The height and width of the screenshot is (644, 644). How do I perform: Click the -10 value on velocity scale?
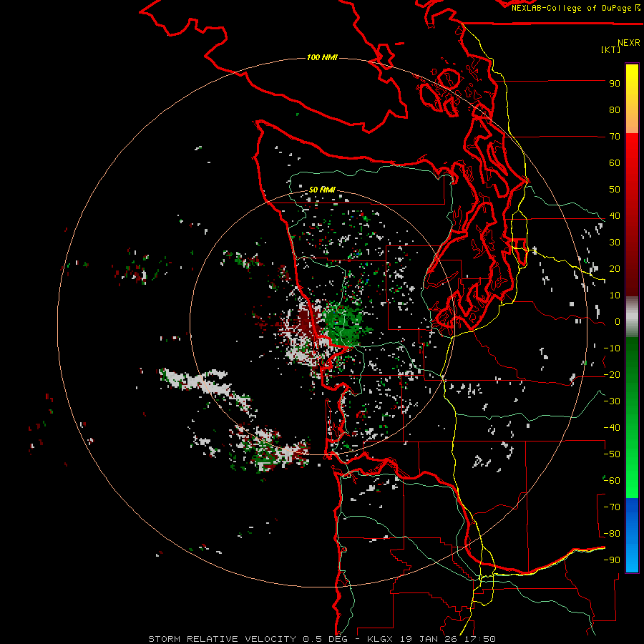click(612, 348)
